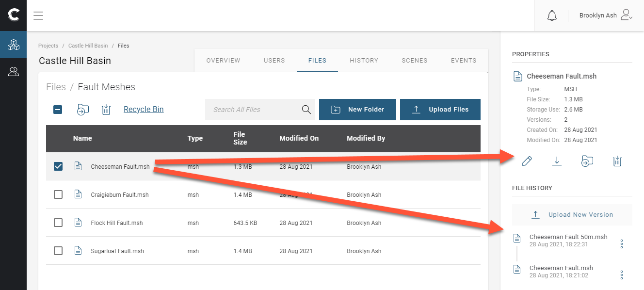Viewport: 644px width, 290px height.
Task: Go to Projects in the breadcrumb
Action: pyautogui.click(x=48, y=46)
